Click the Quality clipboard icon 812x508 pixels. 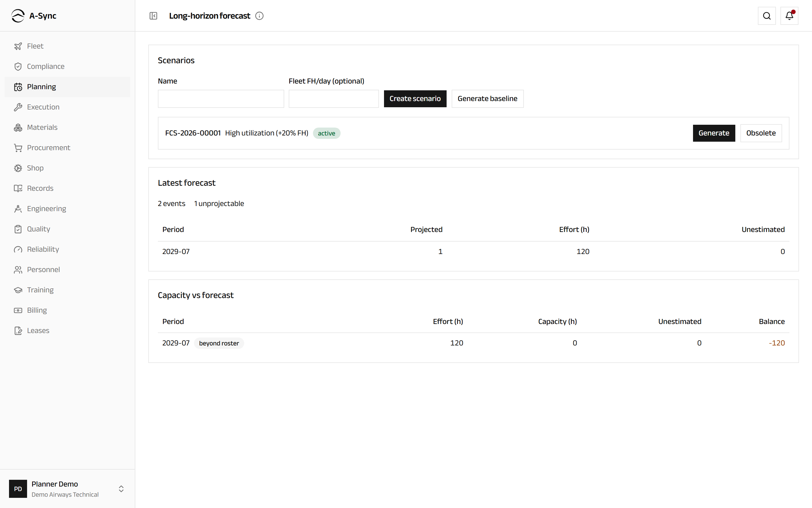(18, 229)
